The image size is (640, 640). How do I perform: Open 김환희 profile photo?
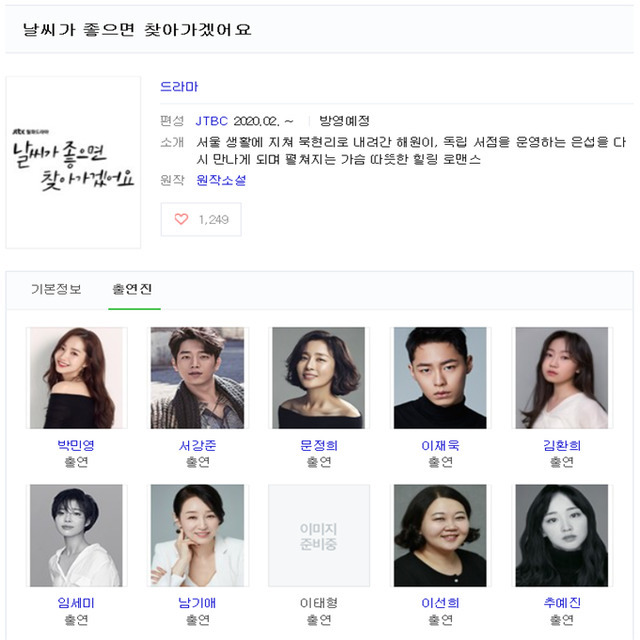pos(562,378)
